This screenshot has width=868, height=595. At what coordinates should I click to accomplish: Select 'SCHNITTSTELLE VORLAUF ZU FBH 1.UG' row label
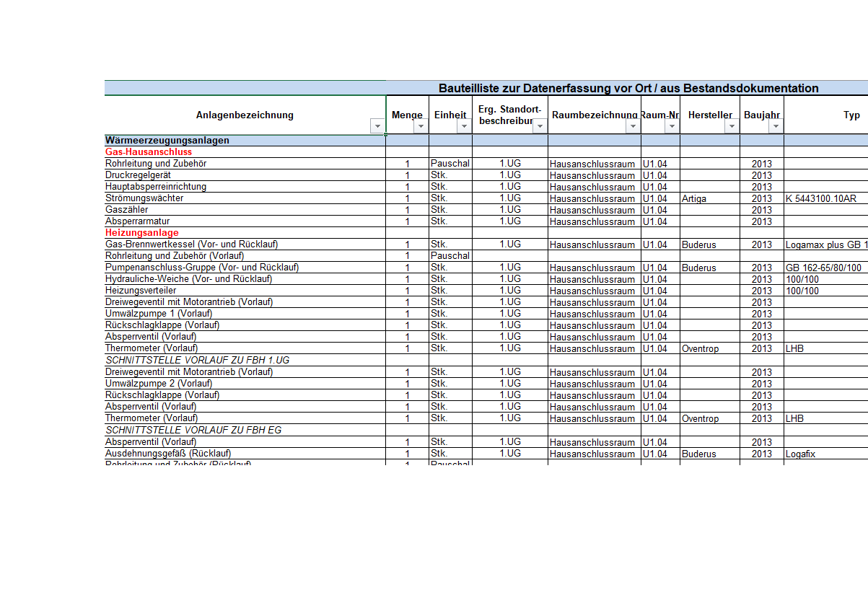tap(245, 360)
